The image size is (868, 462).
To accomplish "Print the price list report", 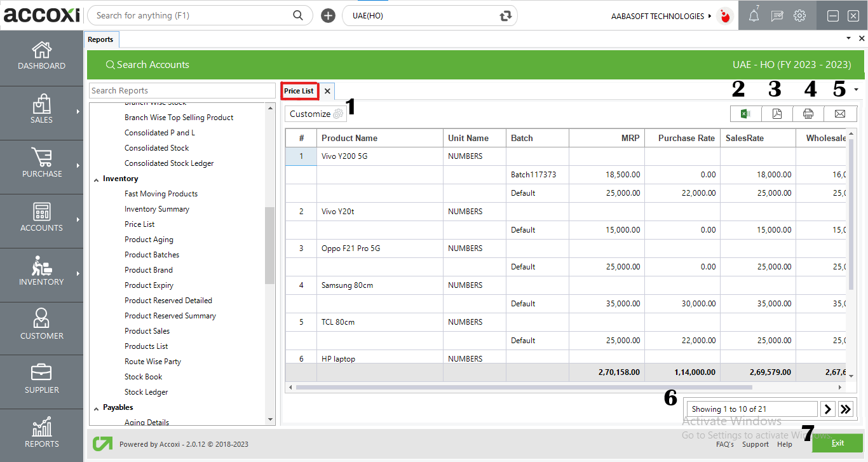I will [x=808, y=114].
